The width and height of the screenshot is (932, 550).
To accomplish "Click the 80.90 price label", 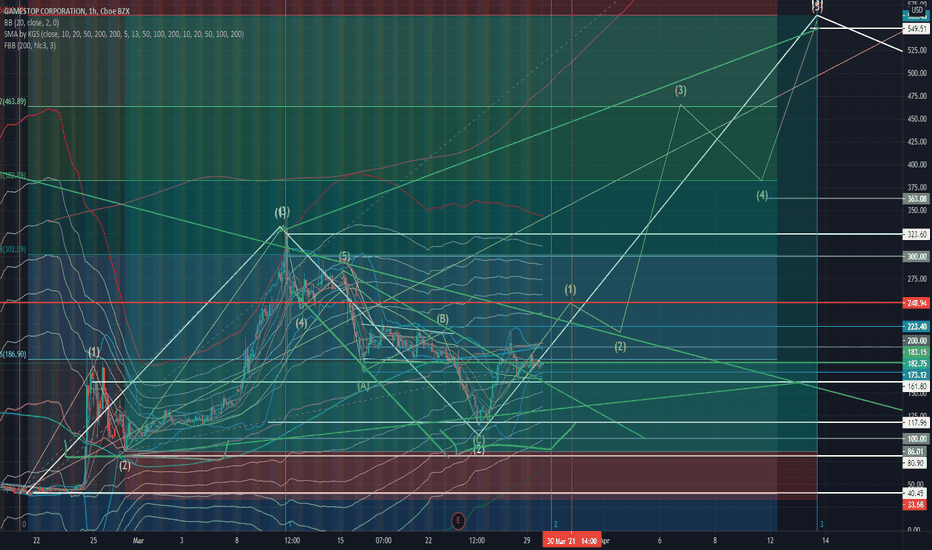I will pos(916,463).
